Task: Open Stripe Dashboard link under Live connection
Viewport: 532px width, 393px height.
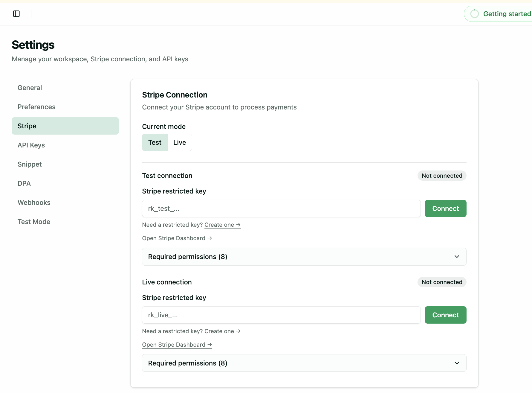Action: pos(177,345)
